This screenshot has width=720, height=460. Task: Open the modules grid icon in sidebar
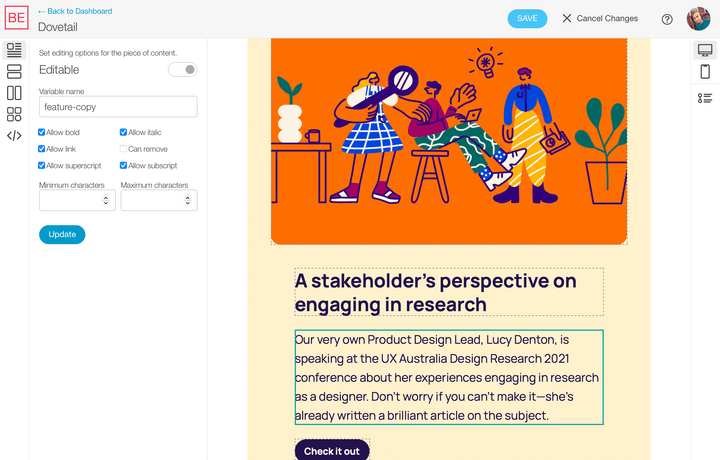pos(14,114)
